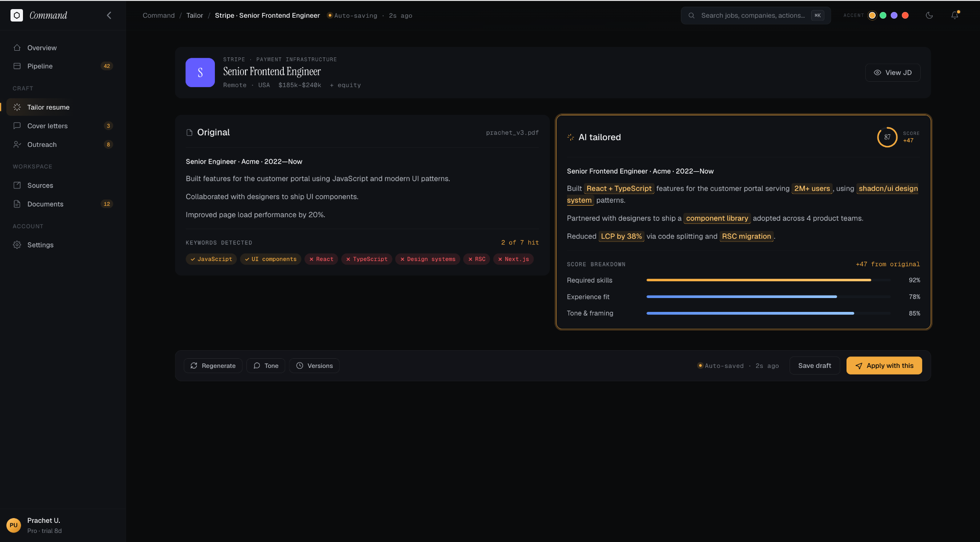Open the Documents section
980x542 pixels.
[x=63, y=204]
